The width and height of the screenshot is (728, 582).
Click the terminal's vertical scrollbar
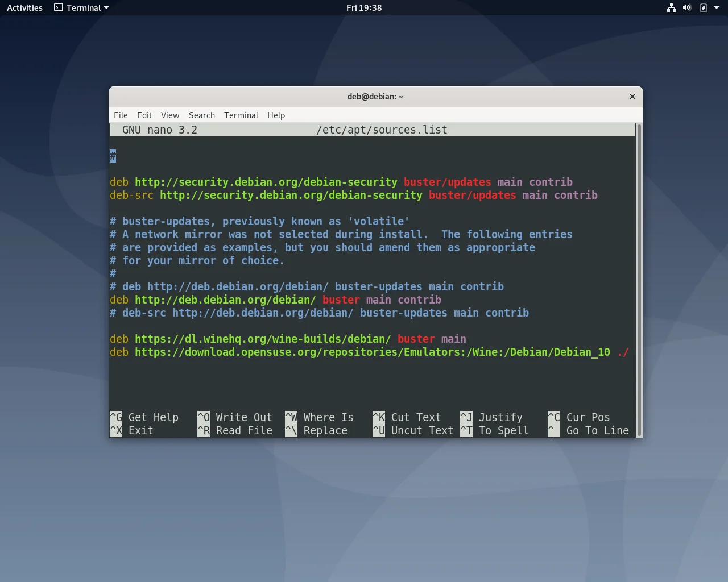click(x=639, y=278)
